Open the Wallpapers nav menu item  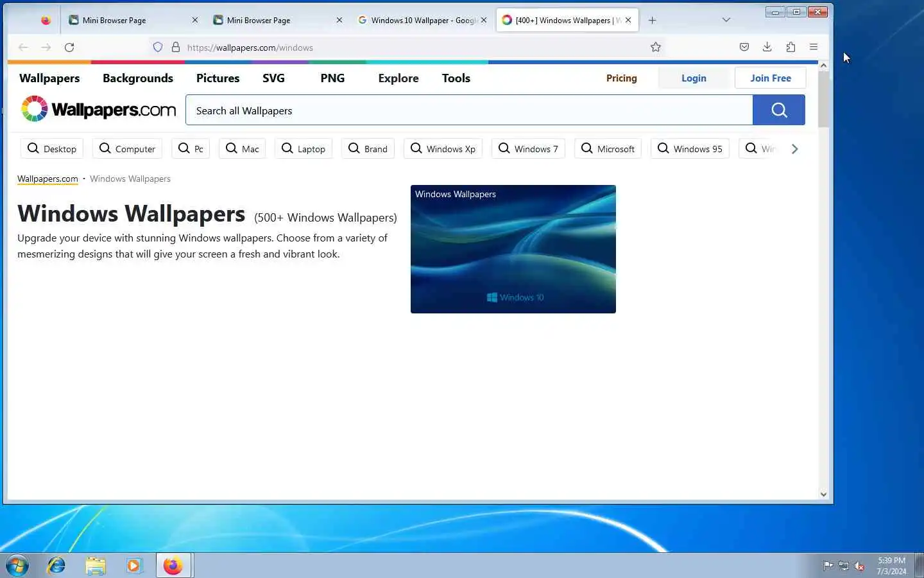tap(49, 78)
